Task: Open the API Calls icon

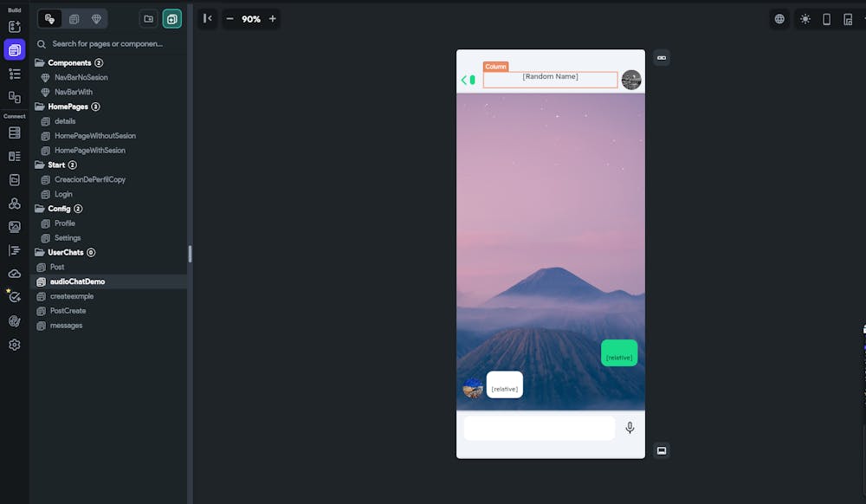Action: pos(15,204)
